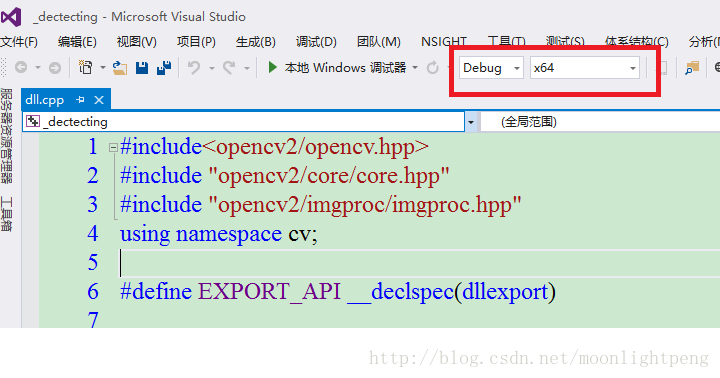The image size is (720, 378).
Task: Pin the dll.cpp tab
Action: click(80, 100)
